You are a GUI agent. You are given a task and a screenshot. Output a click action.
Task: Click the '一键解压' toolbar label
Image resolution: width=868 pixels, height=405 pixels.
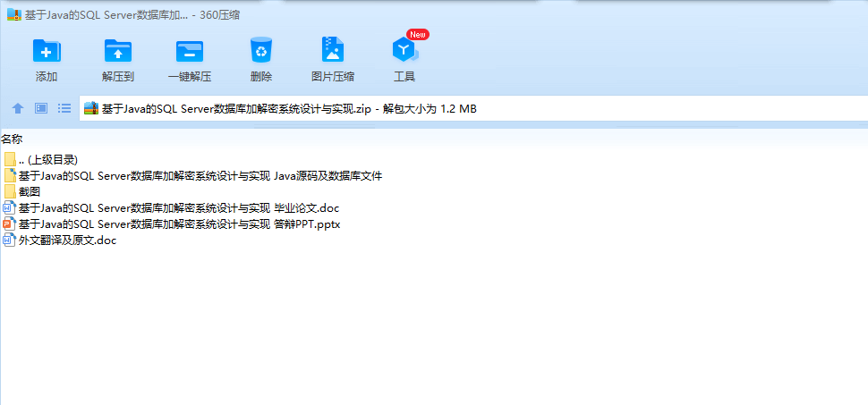[x=190, y=77]
